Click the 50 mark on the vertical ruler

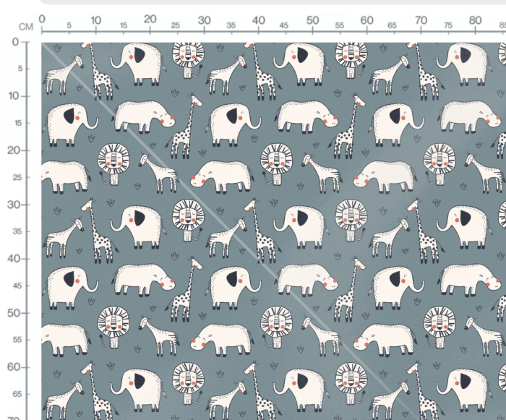coord(14,313)
